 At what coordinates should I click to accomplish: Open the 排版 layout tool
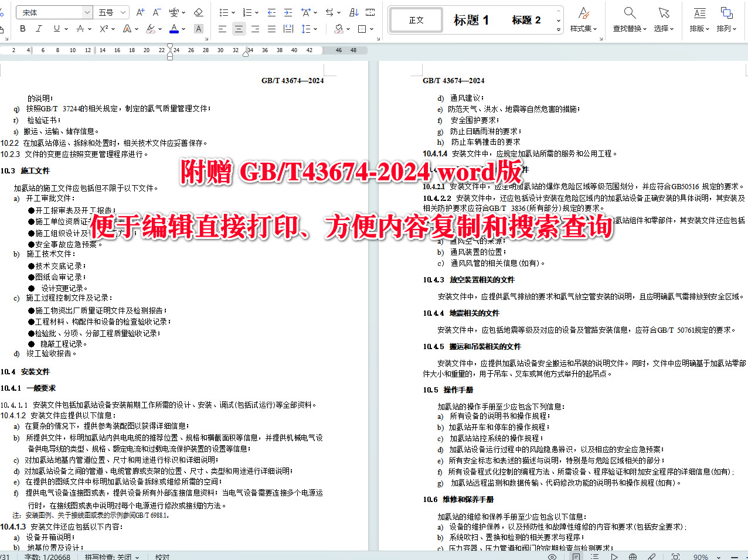click(x=699, y=19)
